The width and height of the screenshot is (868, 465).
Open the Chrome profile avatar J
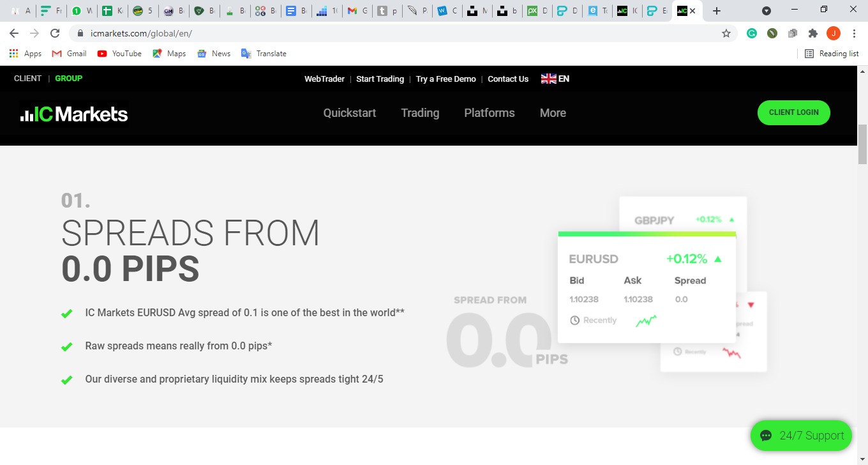[x=833, y=33]
